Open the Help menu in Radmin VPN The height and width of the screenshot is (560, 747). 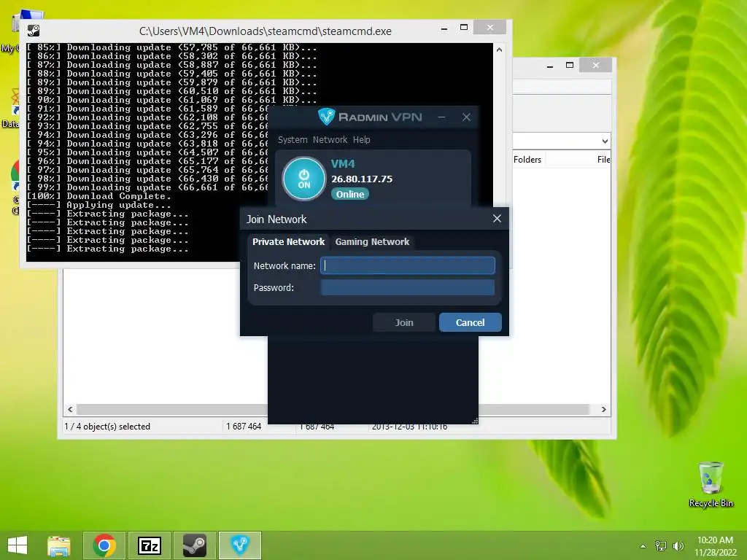(362, 139)
